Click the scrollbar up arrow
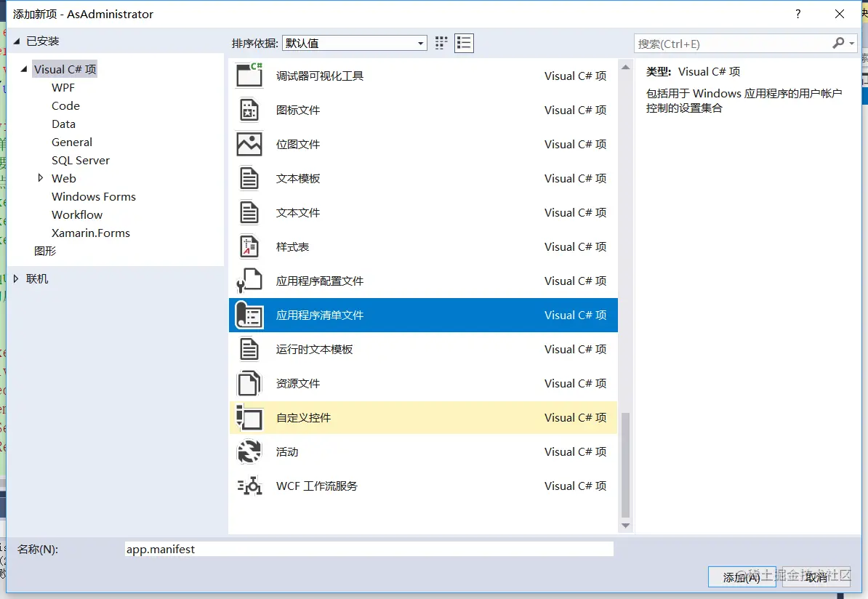 click(625, 68)
